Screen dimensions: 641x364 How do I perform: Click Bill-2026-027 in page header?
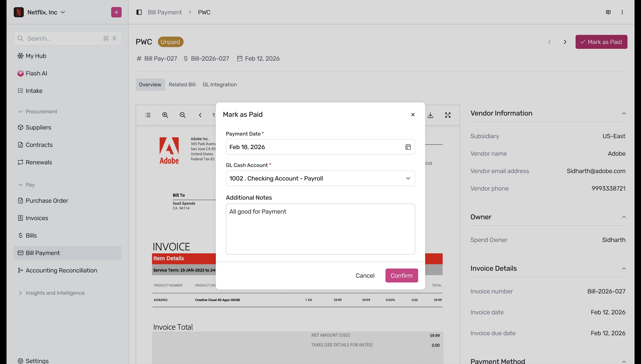point(210,58)
